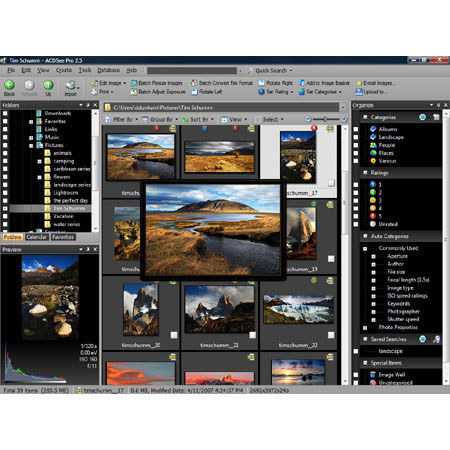Open the folder path dropdown arrow
450x450 pixels.
point(343,108)
